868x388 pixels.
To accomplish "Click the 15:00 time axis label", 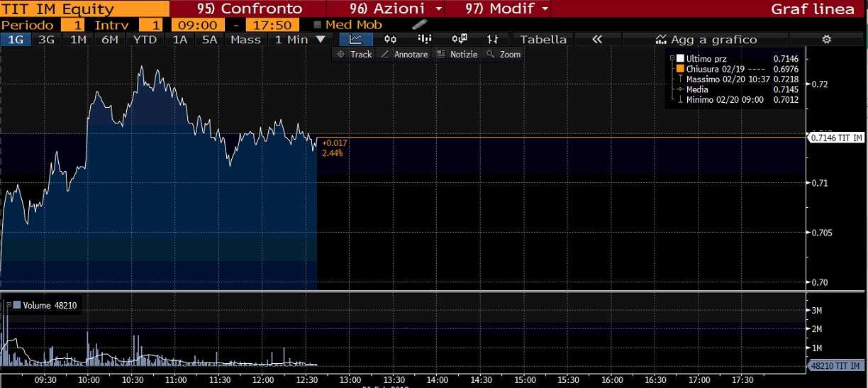I will (x=525, y=379).
